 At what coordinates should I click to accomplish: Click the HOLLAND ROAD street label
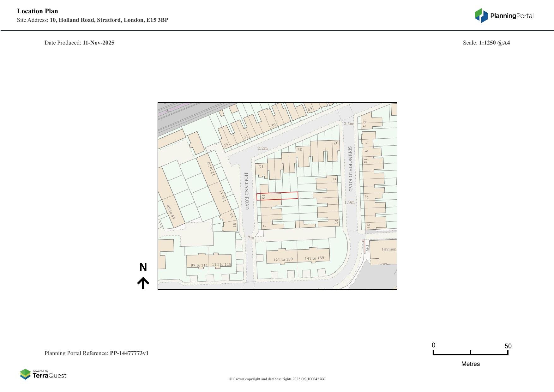pyautogui.click(x=247, y=191)
